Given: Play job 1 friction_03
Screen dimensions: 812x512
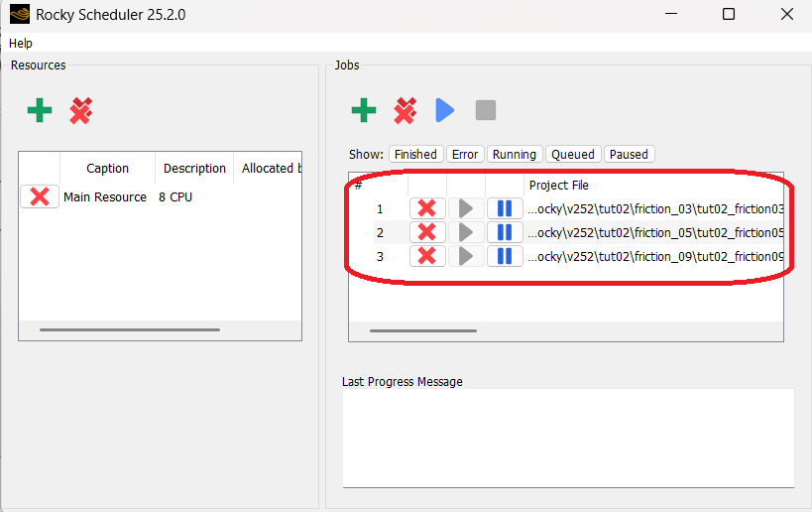Looking at the screenshot, I should point(466,208).
